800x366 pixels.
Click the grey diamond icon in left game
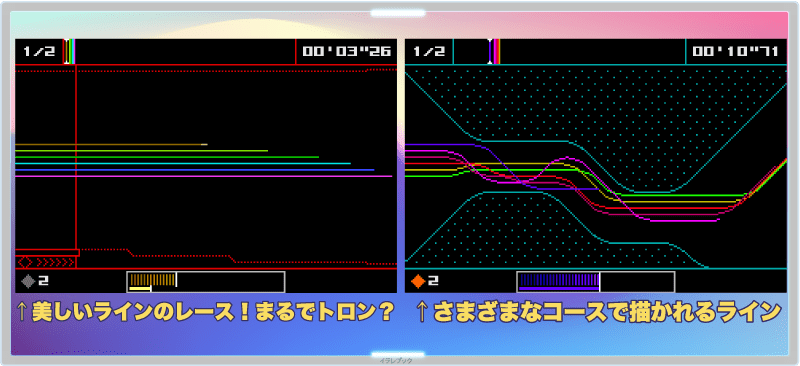[28, 281]
